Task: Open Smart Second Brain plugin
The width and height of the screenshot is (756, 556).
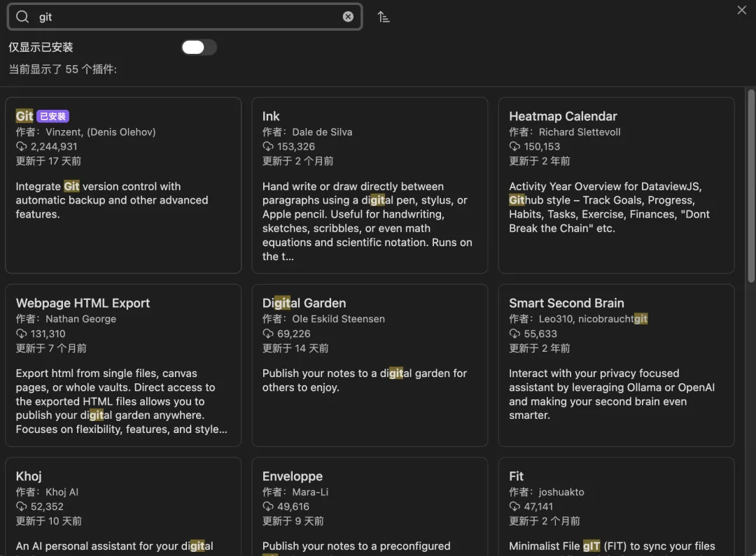Action: click(616, 364)
